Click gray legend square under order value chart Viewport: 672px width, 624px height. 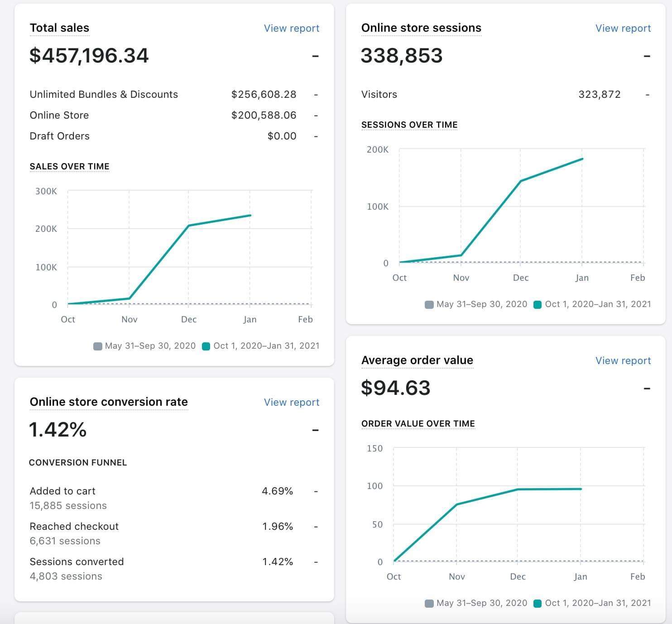(x=429, y=604)
